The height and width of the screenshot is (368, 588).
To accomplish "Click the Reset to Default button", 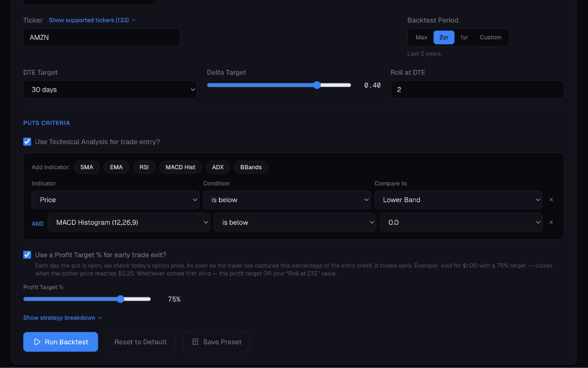I will 141,342.
